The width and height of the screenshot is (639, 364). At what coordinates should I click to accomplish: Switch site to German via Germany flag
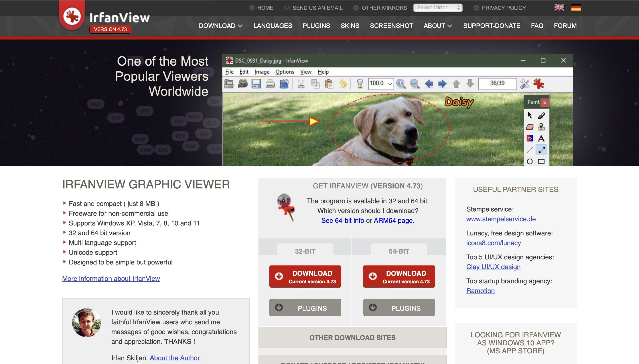[x=576, y=8]
